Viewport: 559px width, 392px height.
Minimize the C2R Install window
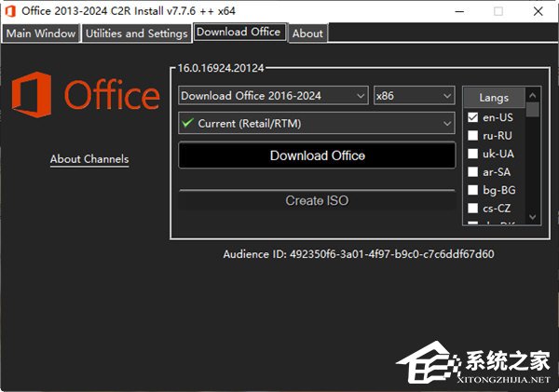[460, 11]
